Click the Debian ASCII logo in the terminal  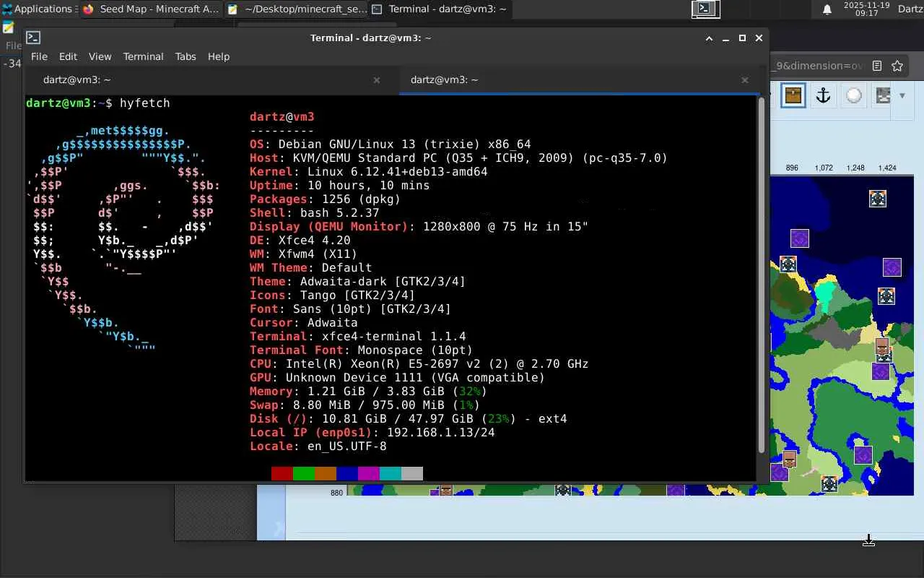(x=123, y=240)
